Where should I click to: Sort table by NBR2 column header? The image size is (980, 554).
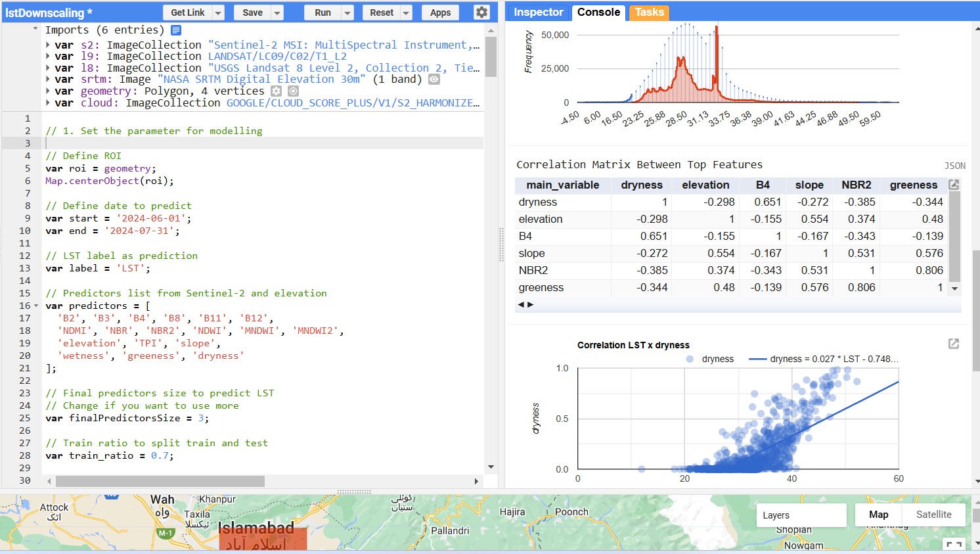tap(857, 185)
